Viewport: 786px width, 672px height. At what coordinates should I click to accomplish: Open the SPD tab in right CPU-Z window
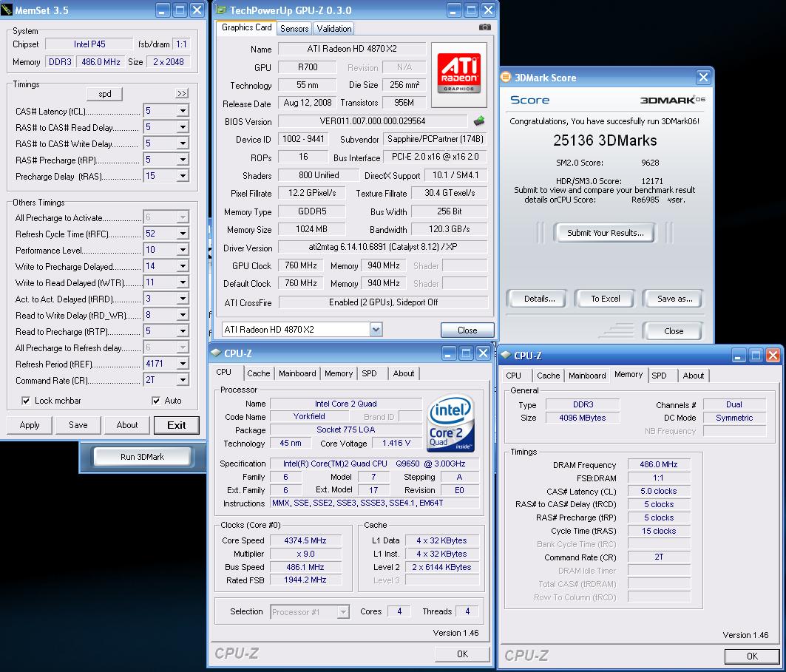(x=659, y=376)
